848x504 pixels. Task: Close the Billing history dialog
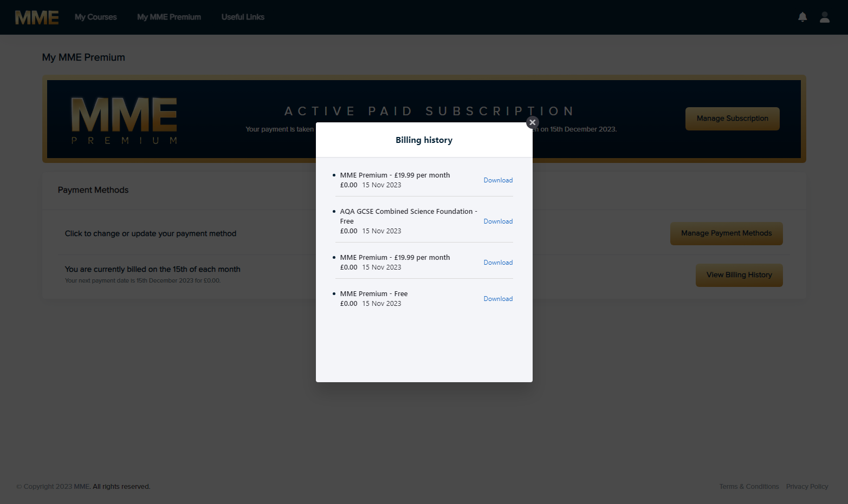click(x=532, y=122)
